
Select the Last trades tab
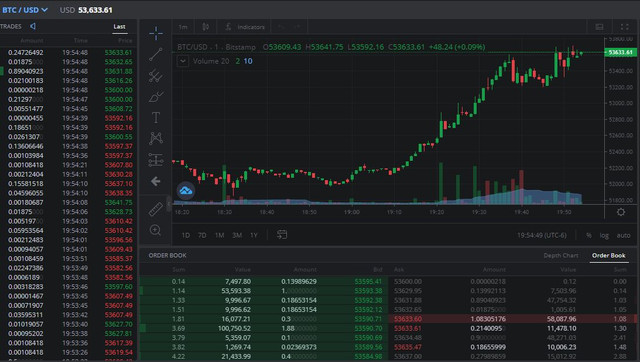(x=119, y=27)
